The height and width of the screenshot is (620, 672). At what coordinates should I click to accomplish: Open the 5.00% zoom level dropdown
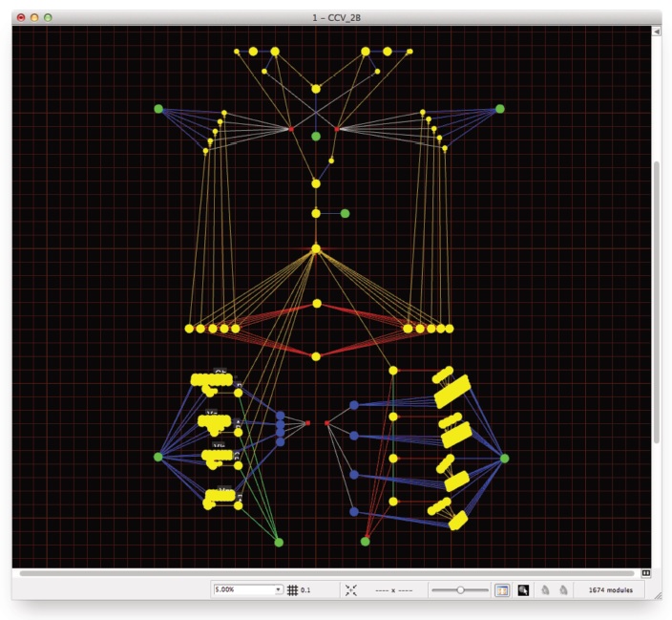point(279,590)
